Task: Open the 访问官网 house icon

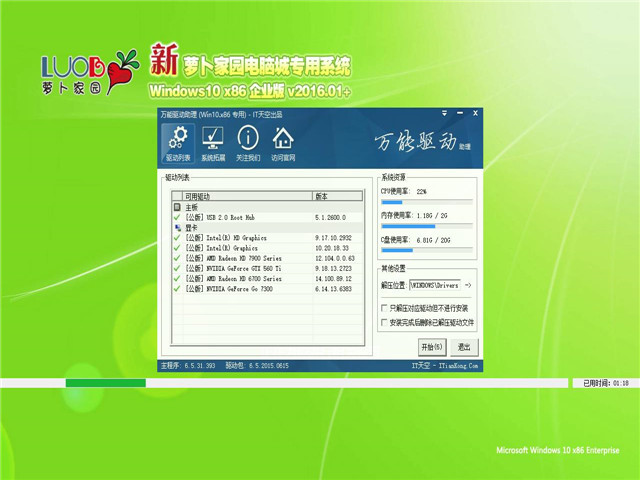Action: click(283, 144)
